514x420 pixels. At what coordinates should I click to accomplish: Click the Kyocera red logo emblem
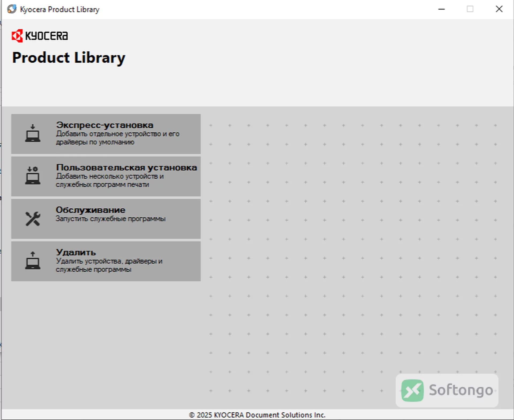[x=17, y=36]
